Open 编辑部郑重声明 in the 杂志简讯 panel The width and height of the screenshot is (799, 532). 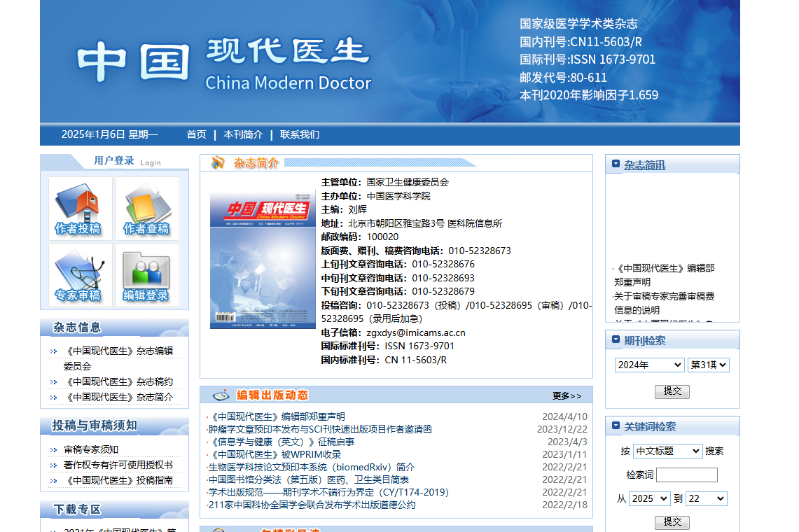(665, 275)
